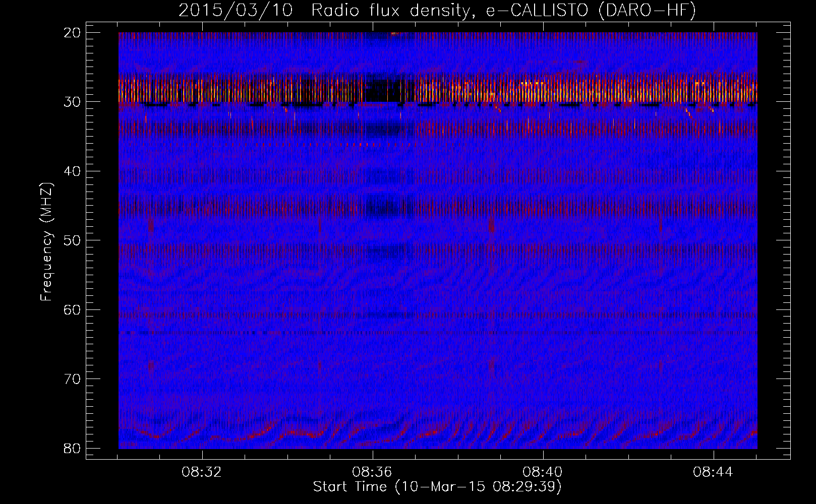Screen dimensions: 816x504
Task: Click the "30" frequency tick label
Action: 73,102
